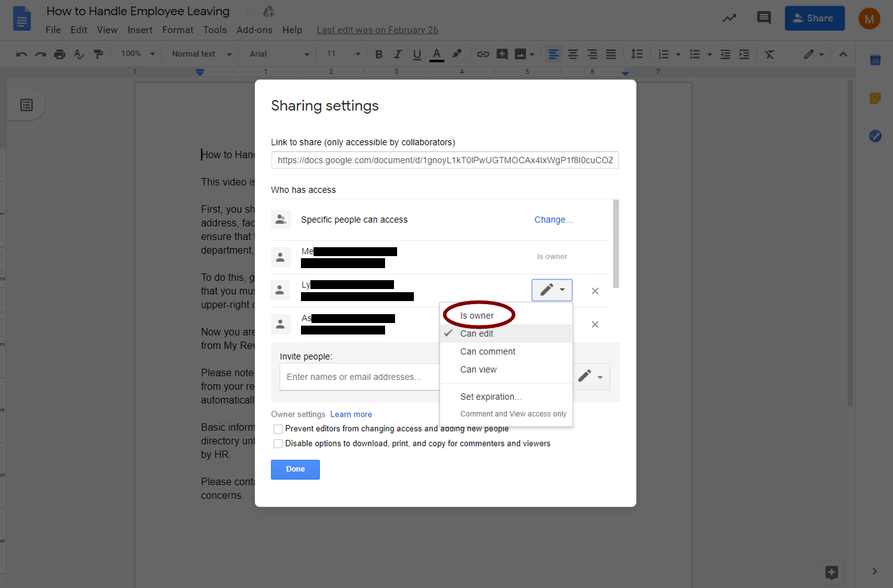893x588 pixels.
Task: Select Is owner from the permissions menu
Action: pos(477,315)
